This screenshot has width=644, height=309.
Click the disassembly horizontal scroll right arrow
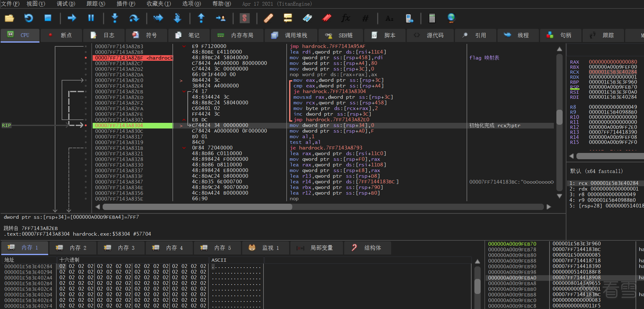(x=549, y=207)
